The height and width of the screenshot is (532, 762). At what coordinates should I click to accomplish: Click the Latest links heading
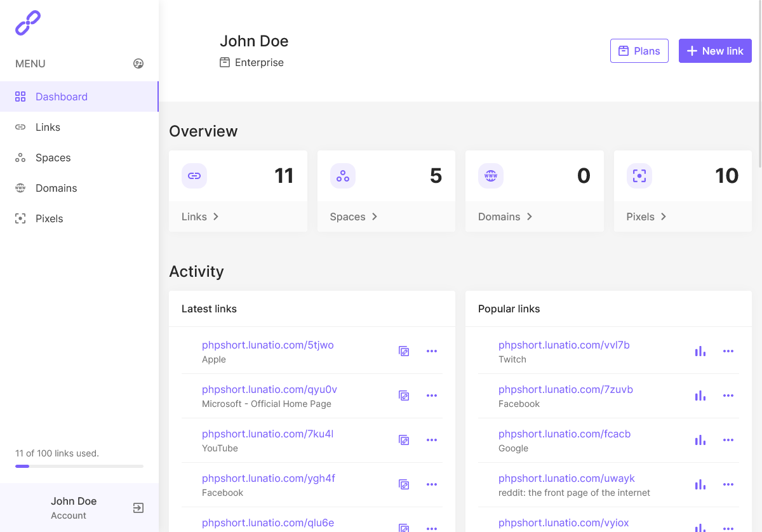(x=209, y=309)
